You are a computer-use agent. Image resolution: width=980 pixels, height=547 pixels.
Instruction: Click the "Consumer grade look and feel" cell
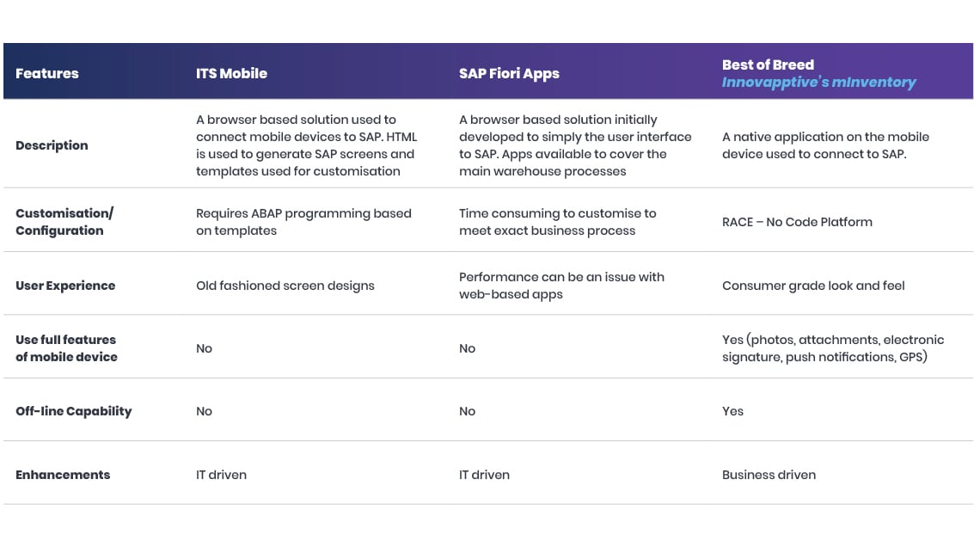(x=813, y=286)
